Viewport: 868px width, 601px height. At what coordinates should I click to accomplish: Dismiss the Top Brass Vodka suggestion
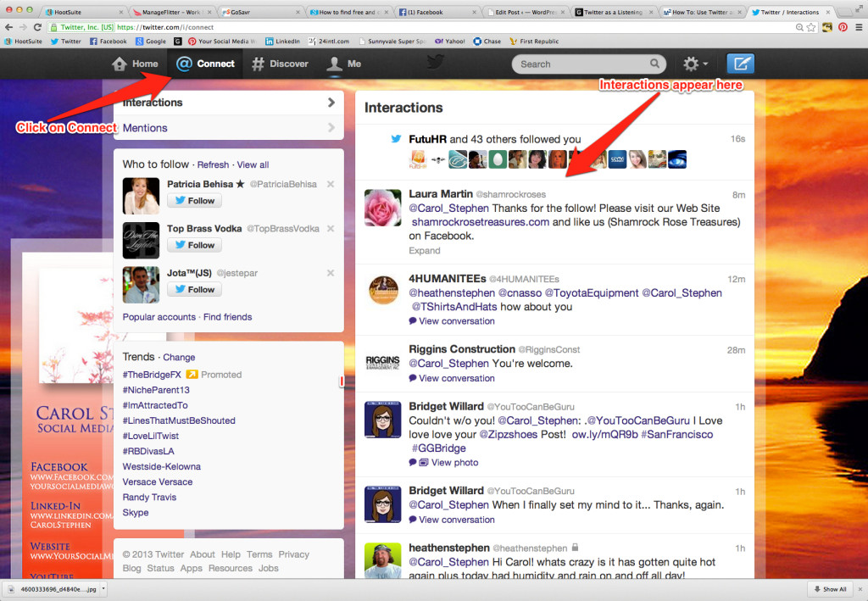point(331,229)
